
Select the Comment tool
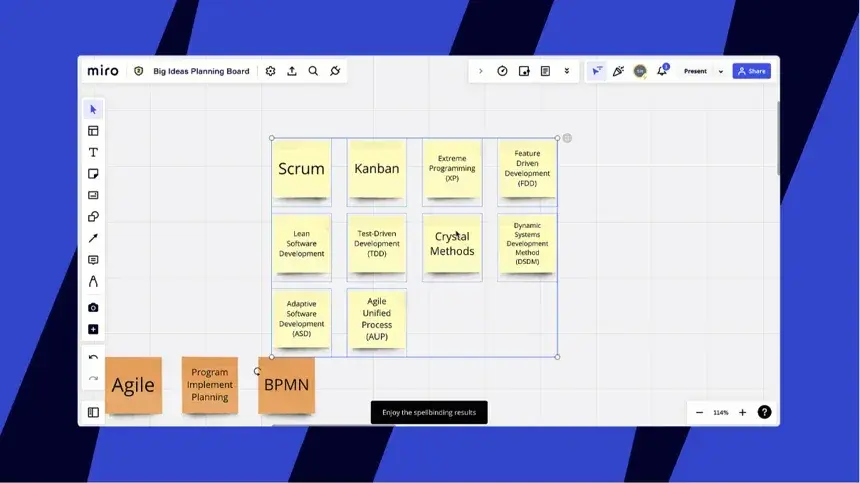click(x=93, y=260)
